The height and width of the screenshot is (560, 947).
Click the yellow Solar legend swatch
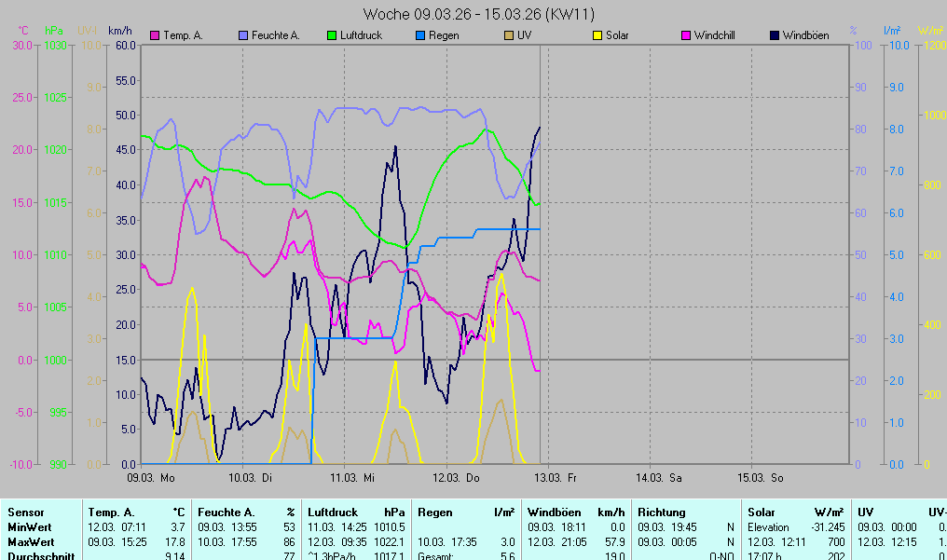click(597, 35)
